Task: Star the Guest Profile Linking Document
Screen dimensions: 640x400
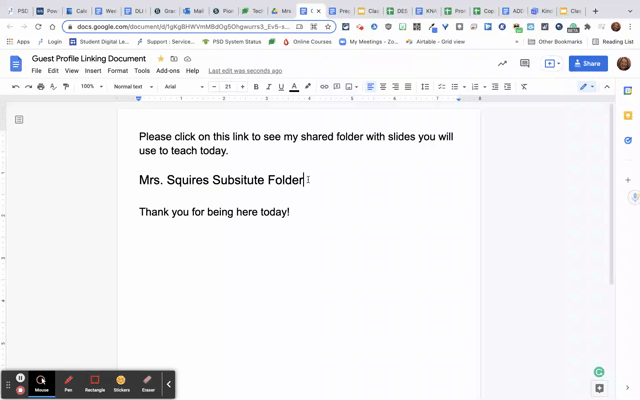Action: pyautogui.click(x=161, y=59)
